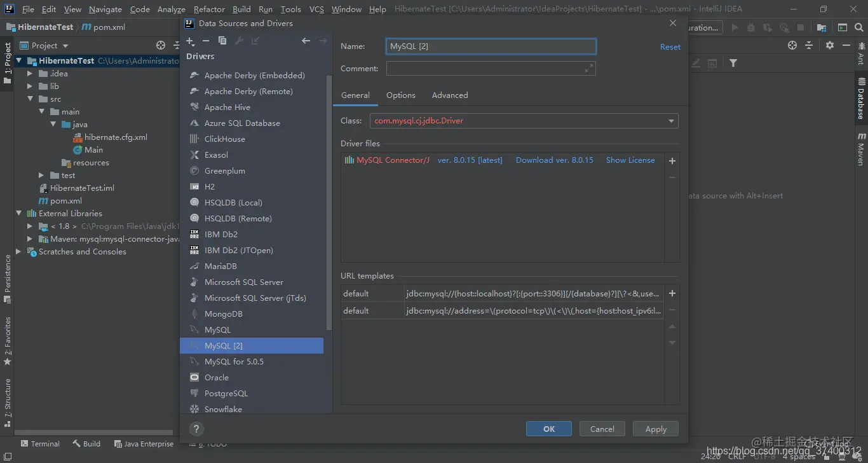Click the duplicate driver icon
868x463 pixels.
(x=222, y=41)
